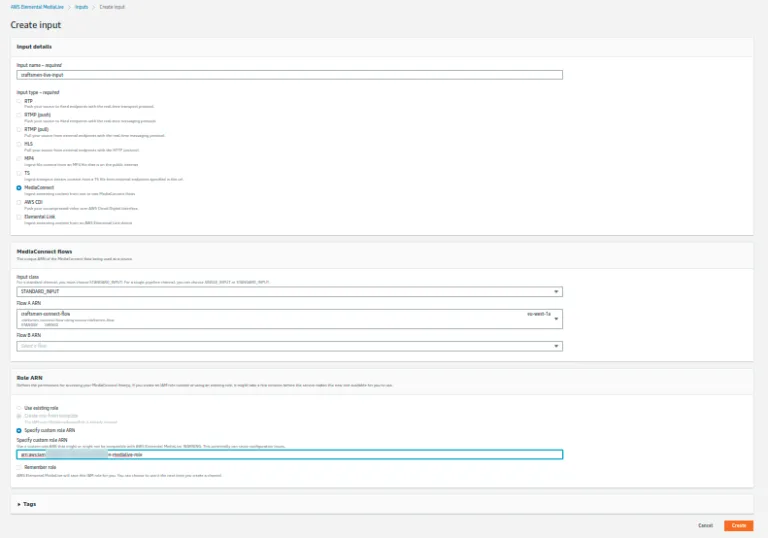
Task: Choose Use existing role option
Action: [19, 408]
